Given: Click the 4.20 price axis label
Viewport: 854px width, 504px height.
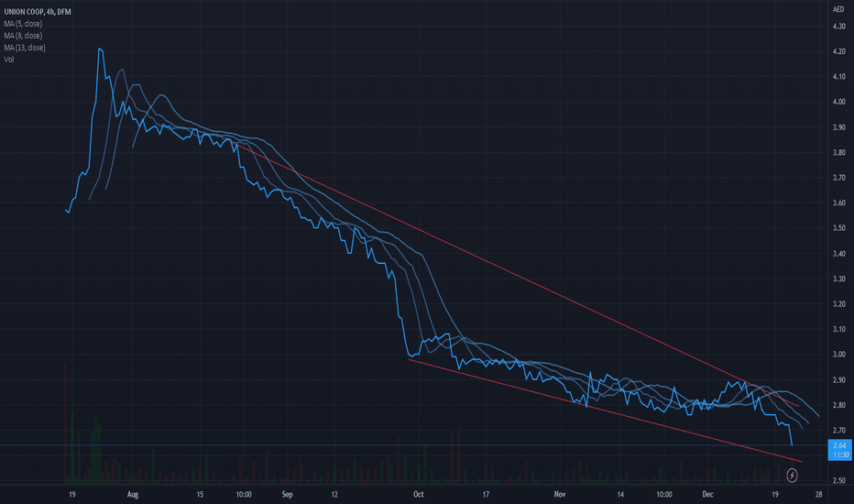Looking at the screenshot, I should click(x=839, y=51).
